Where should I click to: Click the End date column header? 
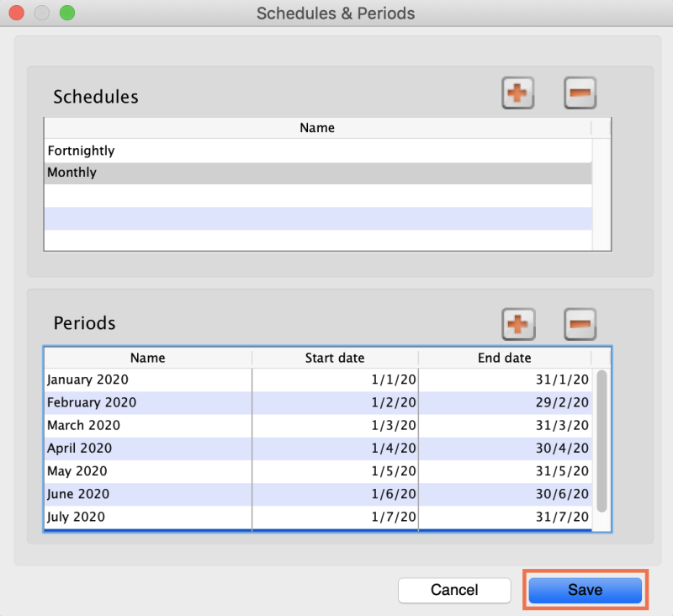(504, 357)
